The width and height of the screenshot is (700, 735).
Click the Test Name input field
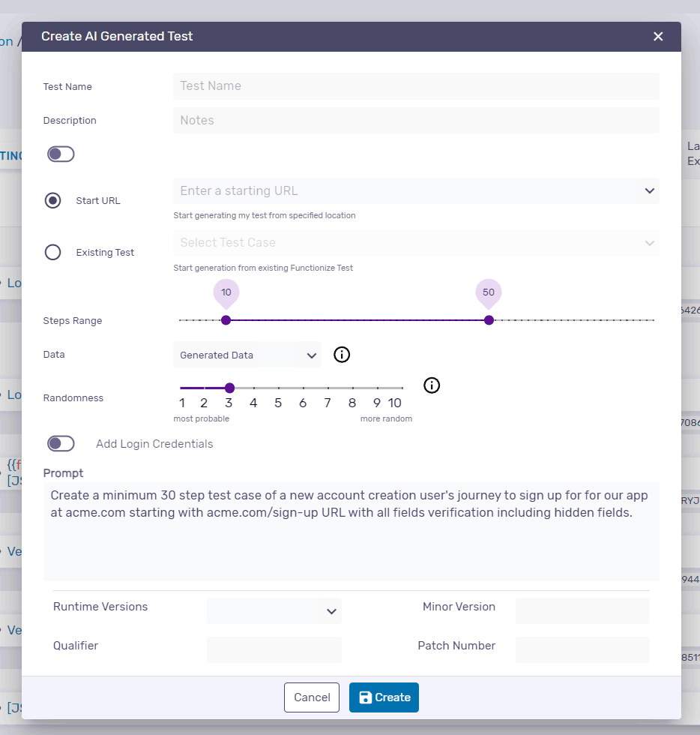pos(416,86)
